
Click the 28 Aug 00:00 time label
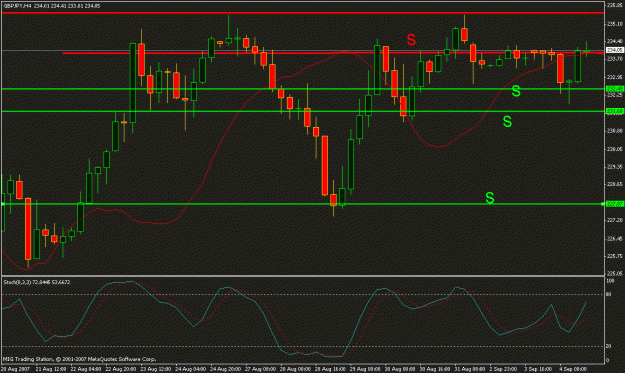[295, 369]
